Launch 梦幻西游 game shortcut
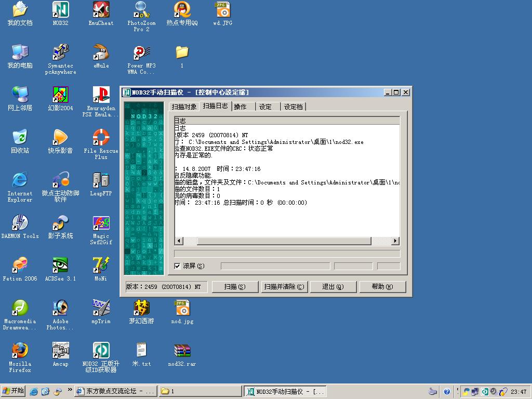Viewport: 532px width, 399px height. [x=141, y=312]
